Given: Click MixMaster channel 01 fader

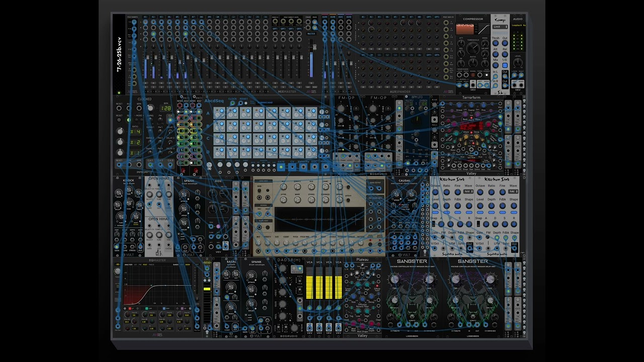Looking at the screenshot, I should [147, 57].
